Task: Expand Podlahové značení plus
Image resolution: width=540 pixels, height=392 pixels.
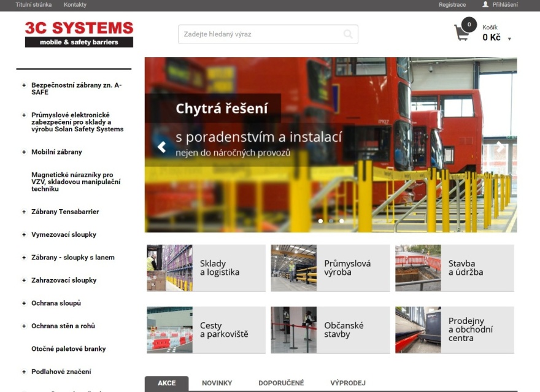Action: click(24, 372)
